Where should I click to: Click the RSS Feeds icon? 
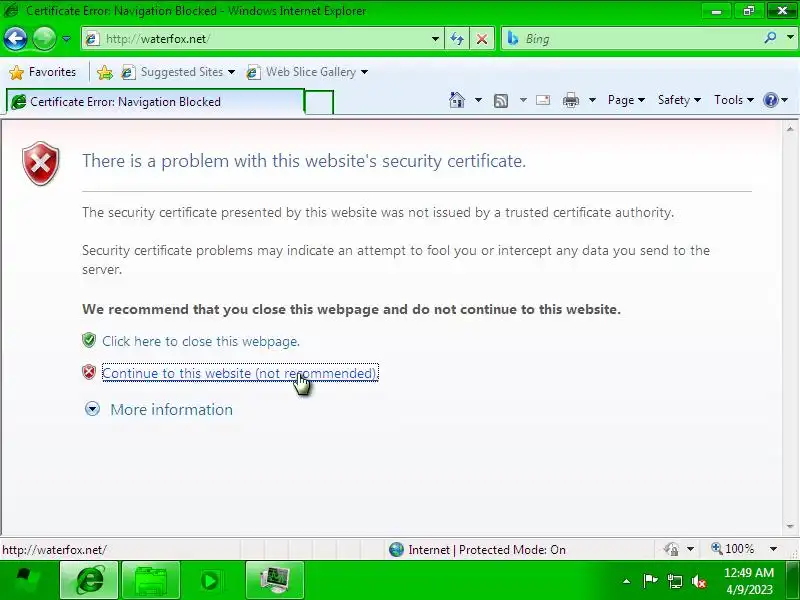point(501,101)
